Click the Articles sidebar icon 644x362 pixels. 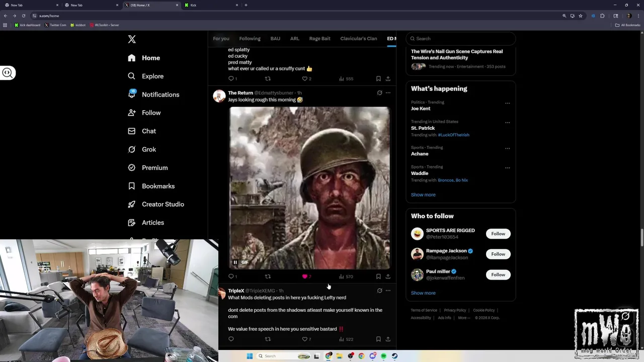132,222
